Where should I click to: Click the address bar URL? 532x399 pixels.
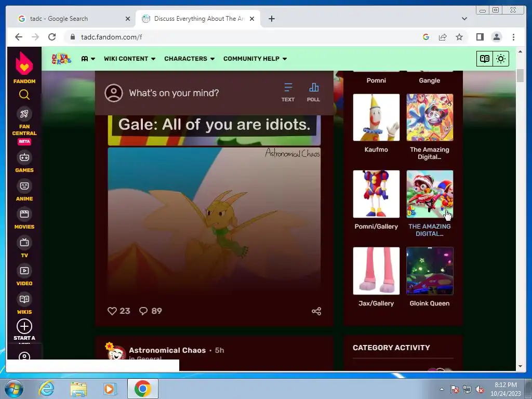click(x=111, y=37)
